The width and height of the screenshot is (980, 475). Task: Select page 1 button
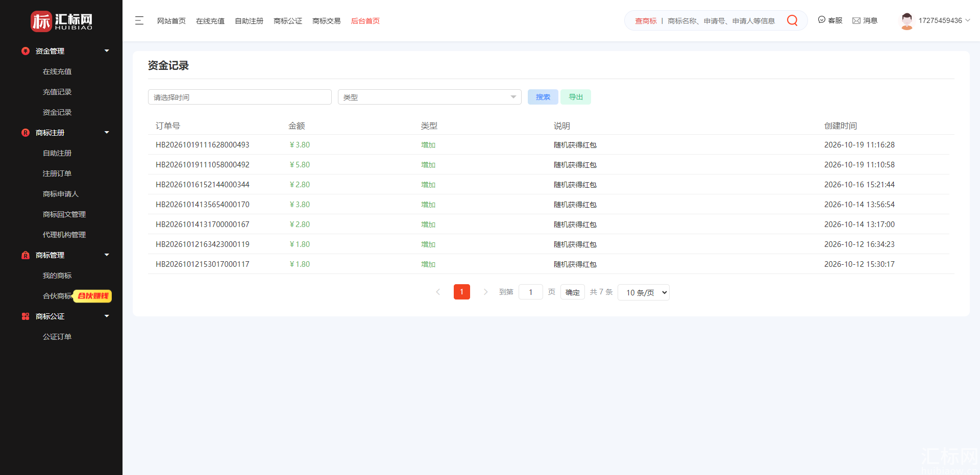(462, 292)
